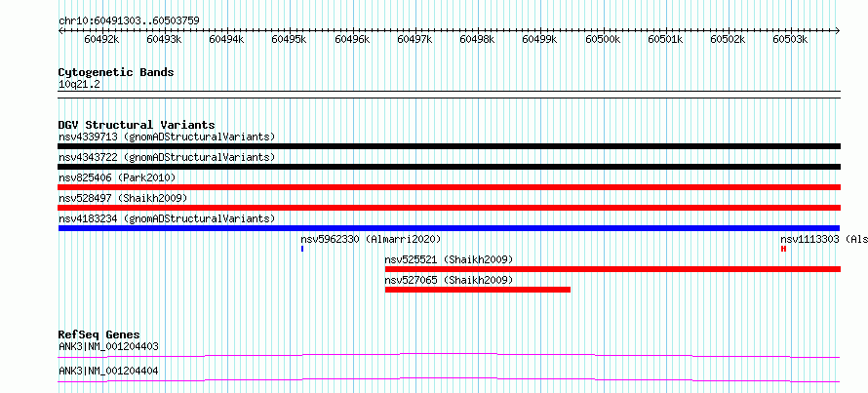Open the nsv527065 (Shaikh2009) label
This screenshot has height=393, width=868.
coord(449,280)
